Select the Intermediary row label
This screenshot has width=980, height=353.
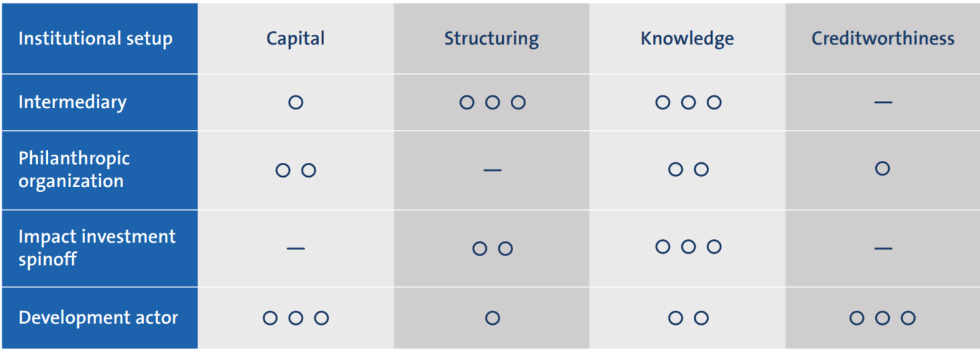pyautogui.click(x=72, y=102)
